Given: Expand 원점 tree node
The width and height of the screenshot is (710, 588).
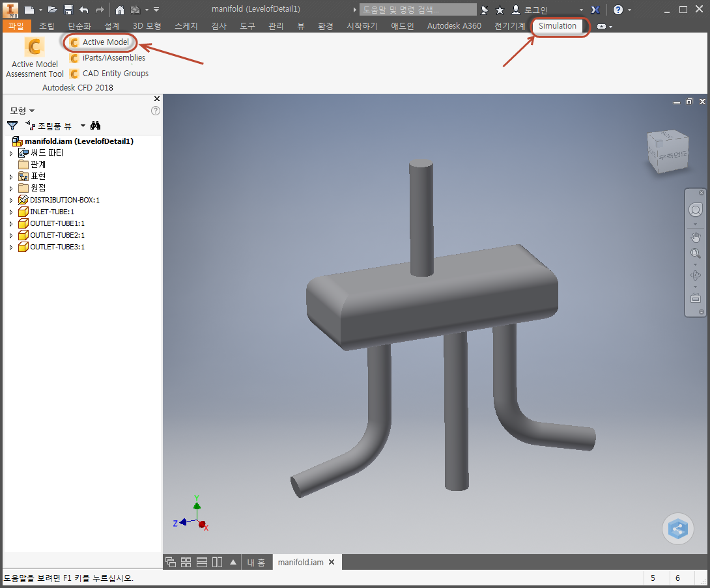Looking at the screenshot, I should pyautogui.click(x=11, y=188).
